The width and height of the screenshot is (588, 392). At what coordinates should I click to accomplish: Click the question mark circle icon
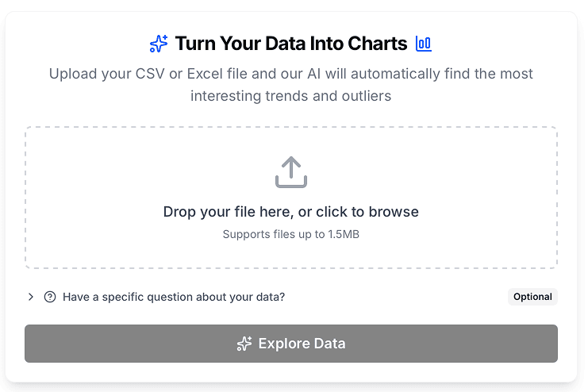(50, 297)
